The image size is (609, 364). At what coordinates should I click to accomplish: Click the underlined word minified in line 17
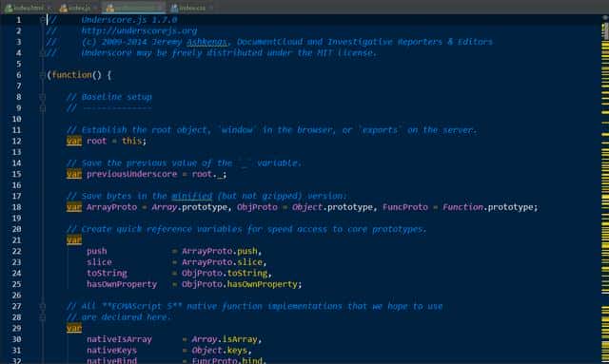192,196
